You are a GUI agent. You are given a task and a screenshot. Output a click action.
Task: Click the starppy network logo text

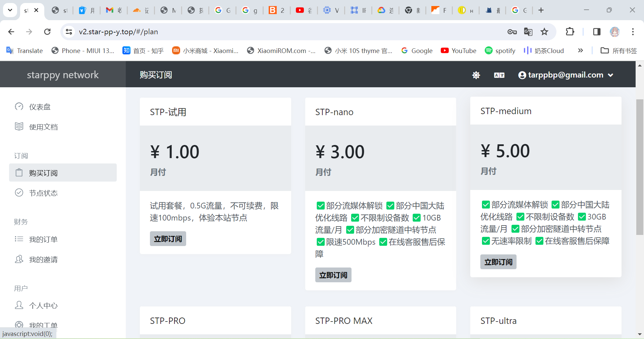click(x=63, y=75)
